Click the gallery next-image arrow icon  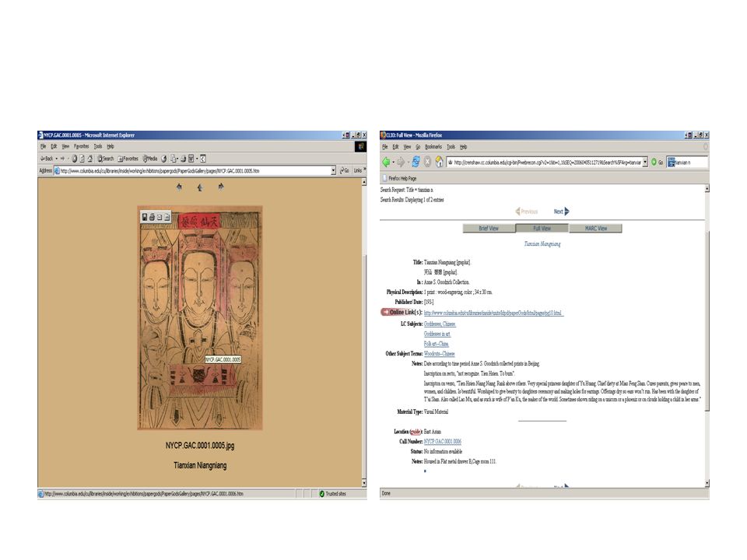tap(220, 187)
